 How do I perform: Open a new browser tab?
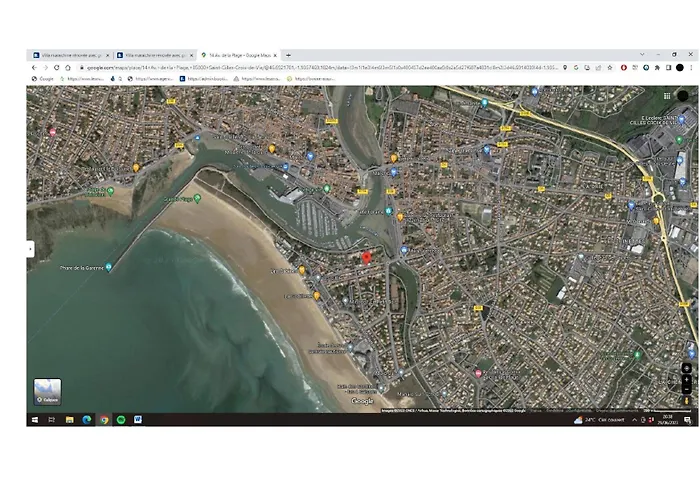tap(288, 55)
